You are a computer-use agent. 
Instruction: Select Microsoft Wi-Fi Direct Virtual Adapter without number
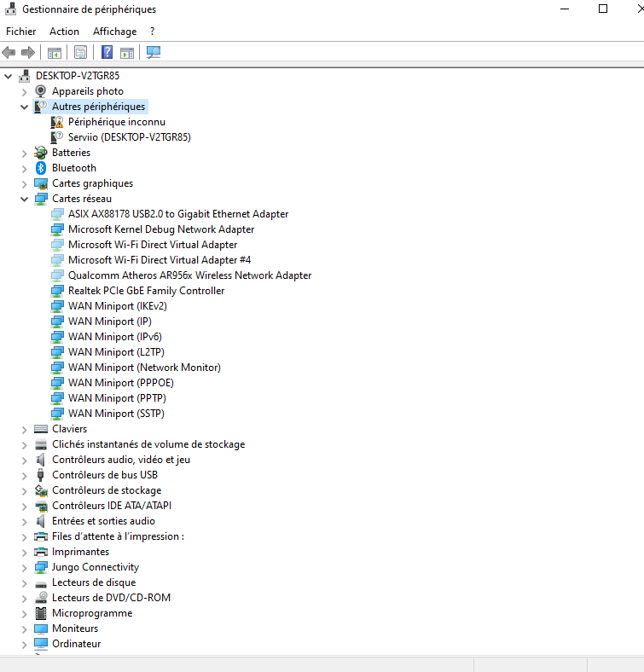(153, 245)
